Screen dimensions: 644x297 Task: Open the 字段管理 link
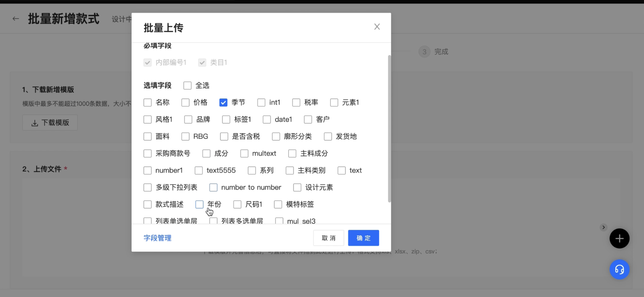(x=157, y=238)
